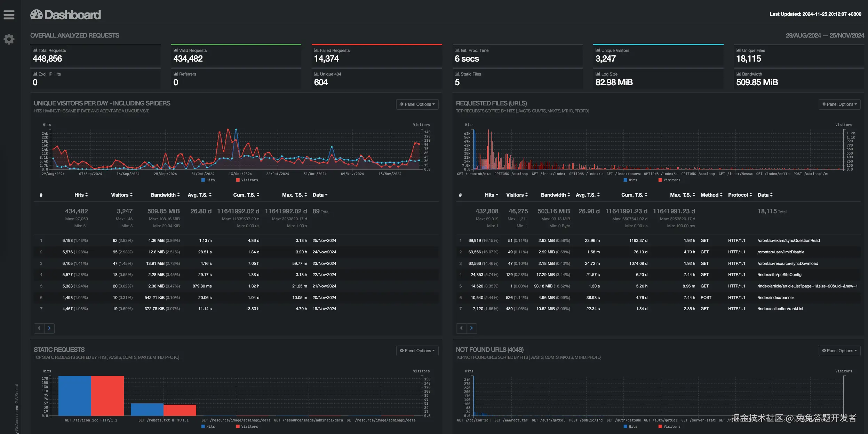Toggle Hits legend in Static Requests chart

[x=208, y=427]
